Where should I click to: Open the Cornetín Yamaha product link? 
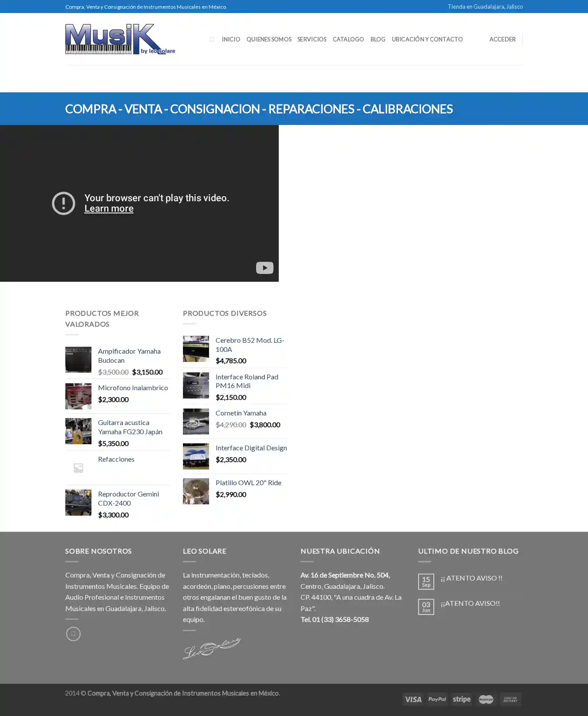click(241, 413)
